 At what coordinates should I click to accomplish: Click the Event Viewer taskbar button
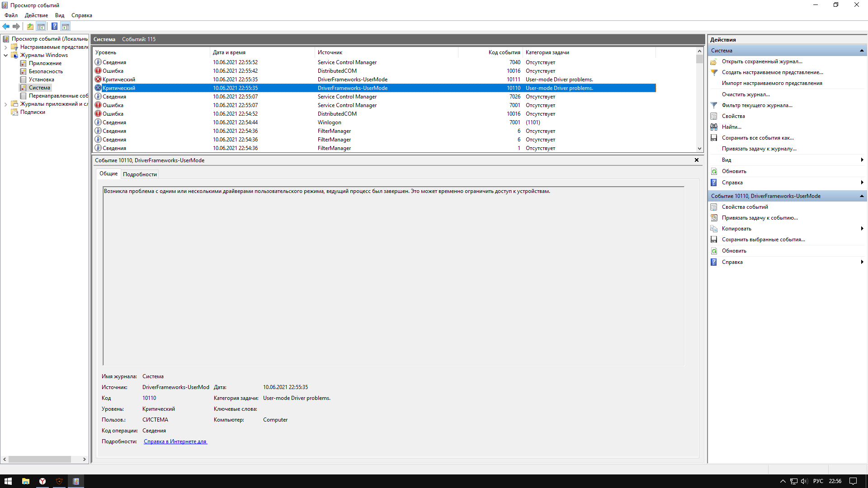coord(76,481)
